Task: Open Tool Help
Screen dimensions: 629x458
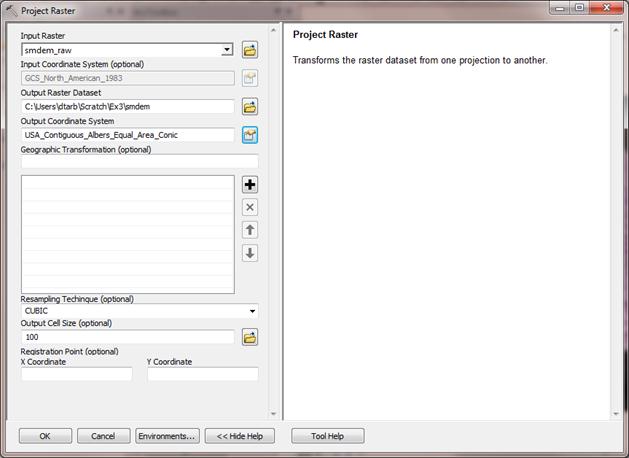Action: pos(328,436)
